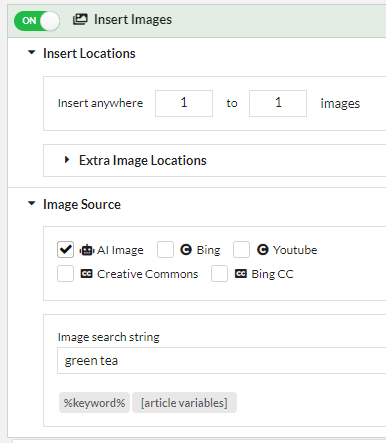Click the Insert anywhere label
The image size is (386, 443).
100,103
